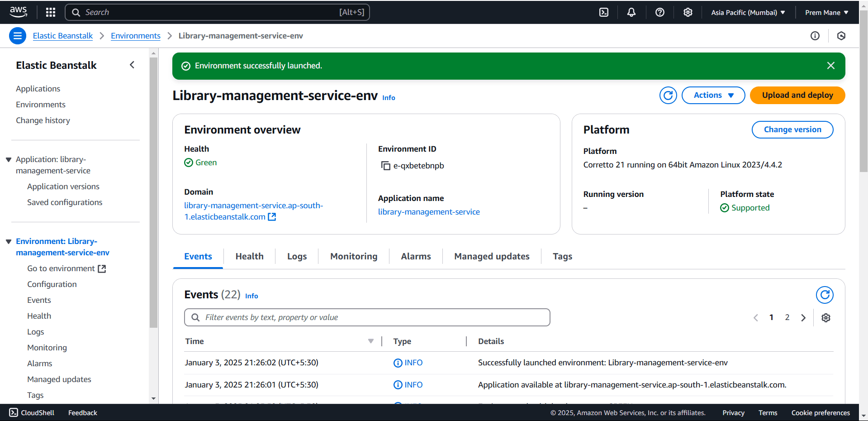The height and width of the screenshot is (421, 868).
Task: Switch to the Logs tab
Action: 297,256
